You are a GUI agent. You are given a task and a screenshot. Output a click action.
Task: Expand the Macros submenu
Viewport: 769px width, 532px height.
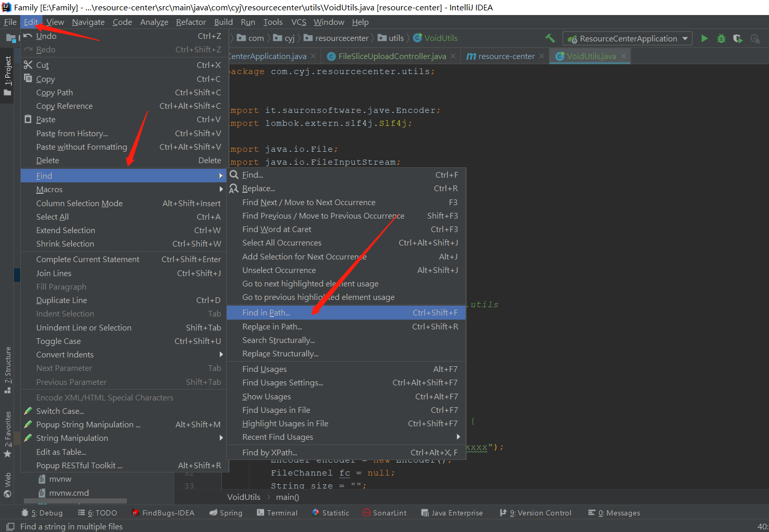pos(124,189)
